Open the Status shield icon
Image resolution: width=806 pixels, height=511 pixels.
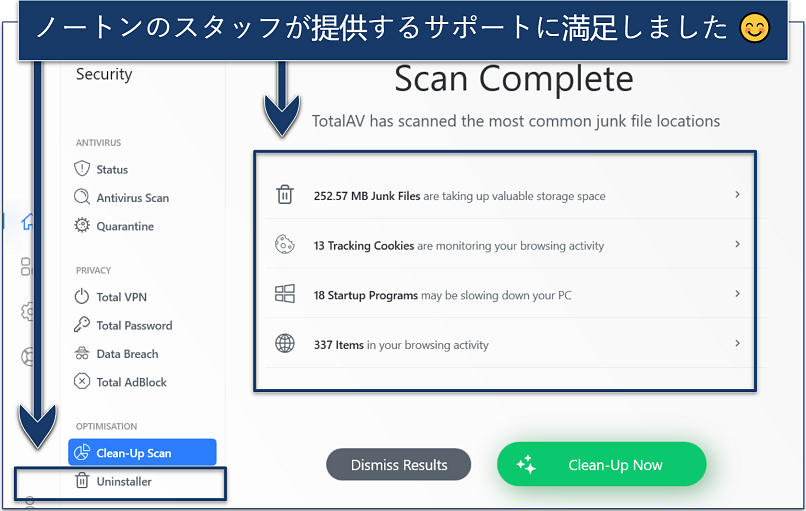tap(82, 169)
